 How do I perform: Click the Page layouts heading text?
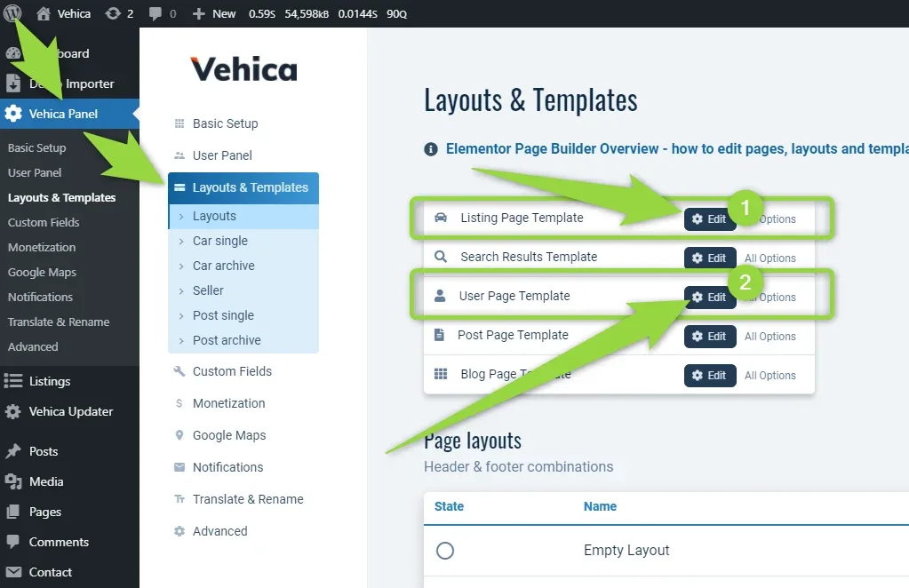[x=473, y=441]
